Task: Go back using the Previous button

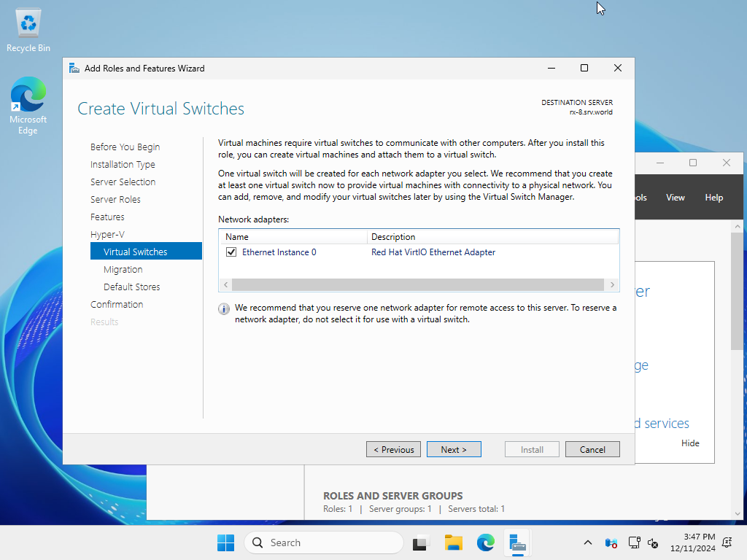Action: pos(393,449)
